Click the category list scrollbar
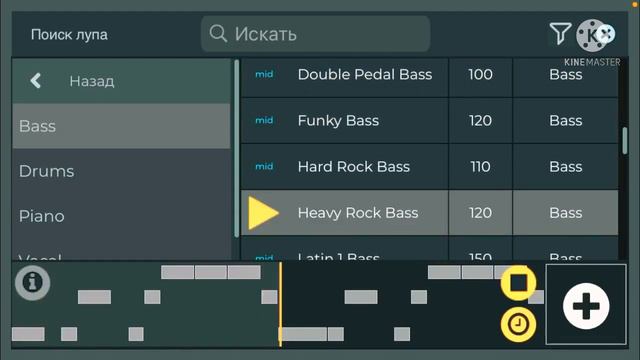 pos(236,149)
